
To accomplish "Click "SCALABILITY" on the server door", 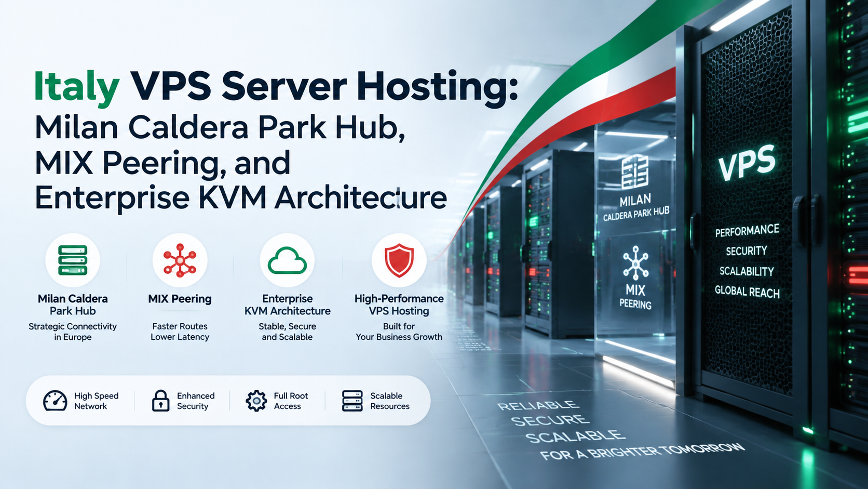I will tap(747, 271).
